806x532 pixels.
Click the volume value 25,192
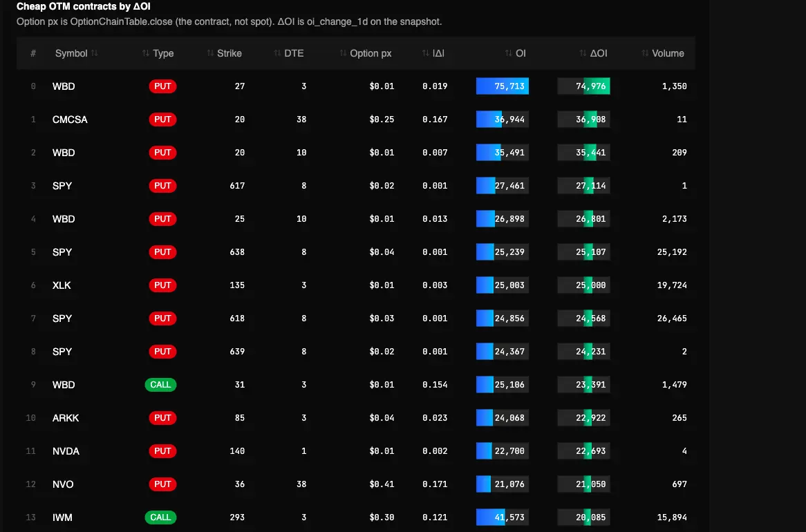click(x=672, y=252)
